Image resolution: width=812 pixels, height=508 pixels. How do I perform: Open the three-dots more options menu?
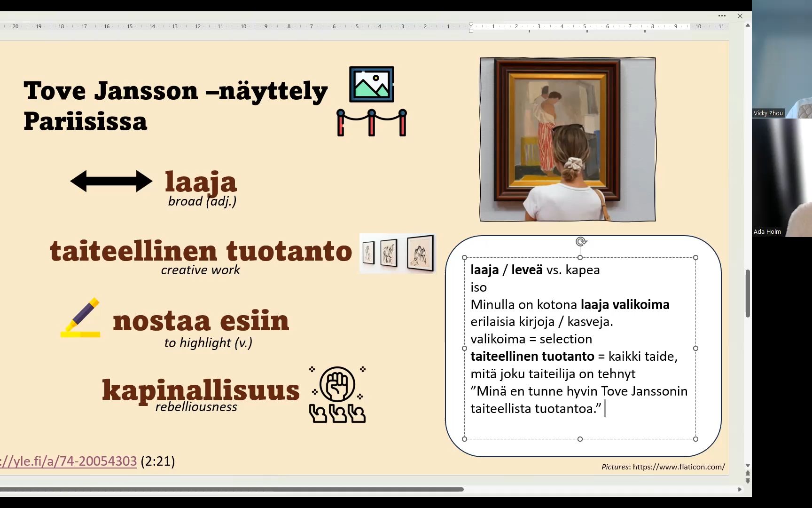tap(722, 16)
